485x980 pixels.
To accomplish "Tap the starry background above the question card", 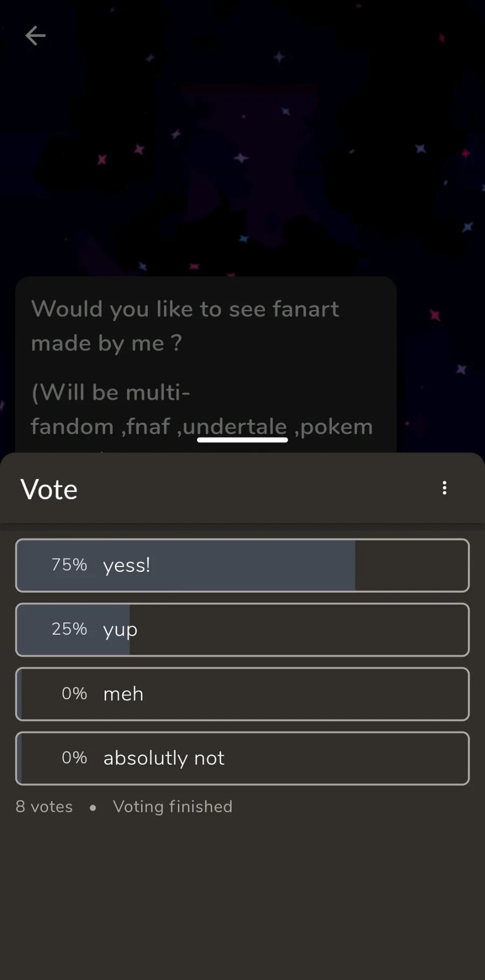I will 242,162.
